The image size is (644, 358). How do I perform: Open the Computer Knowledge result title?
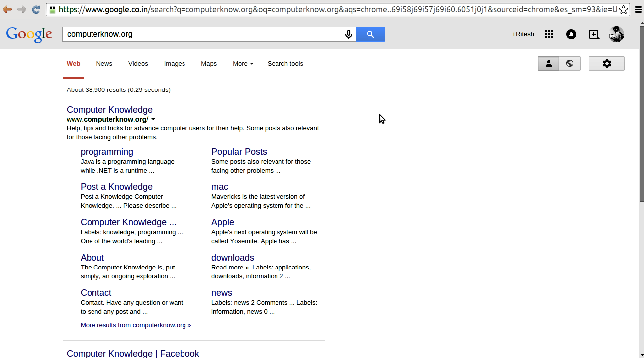coord(109,110)
